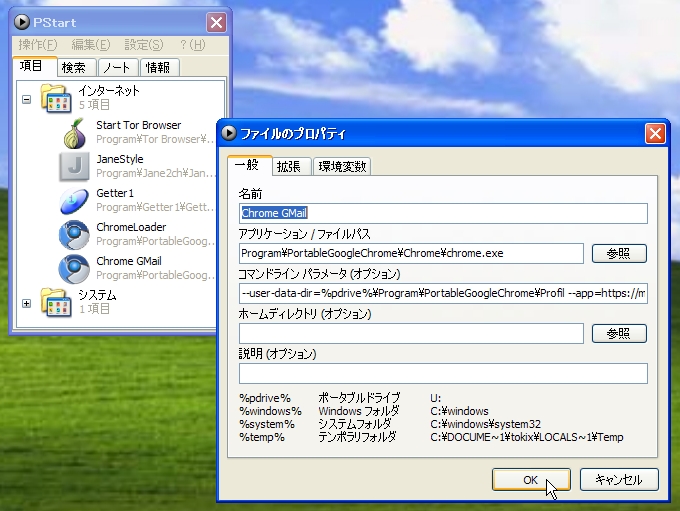The width and height of the screenshot is (680, 511).
Task: Select the JaneStyle J icon
Action: (x=75, y=166)
